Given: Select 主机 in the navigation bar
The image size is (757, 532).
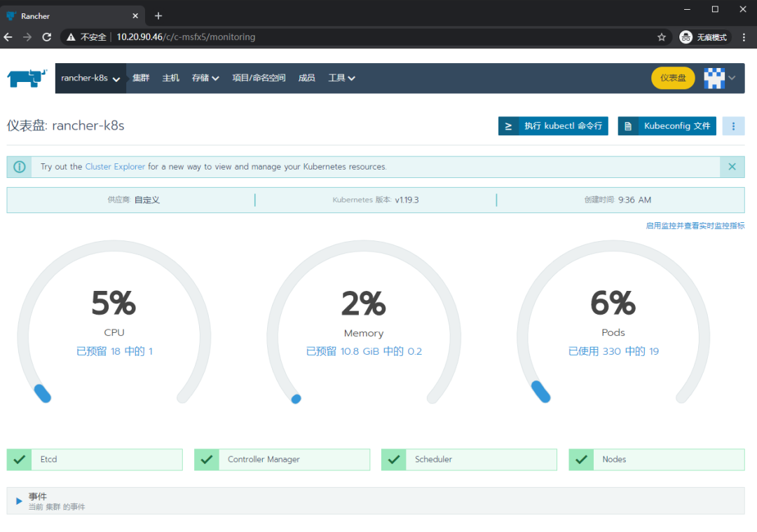Looking at the screenshot, I should coord(170,78).
